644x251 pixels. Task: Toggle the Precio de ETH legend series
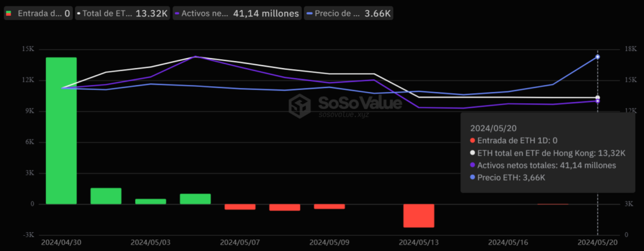[348, 13]
